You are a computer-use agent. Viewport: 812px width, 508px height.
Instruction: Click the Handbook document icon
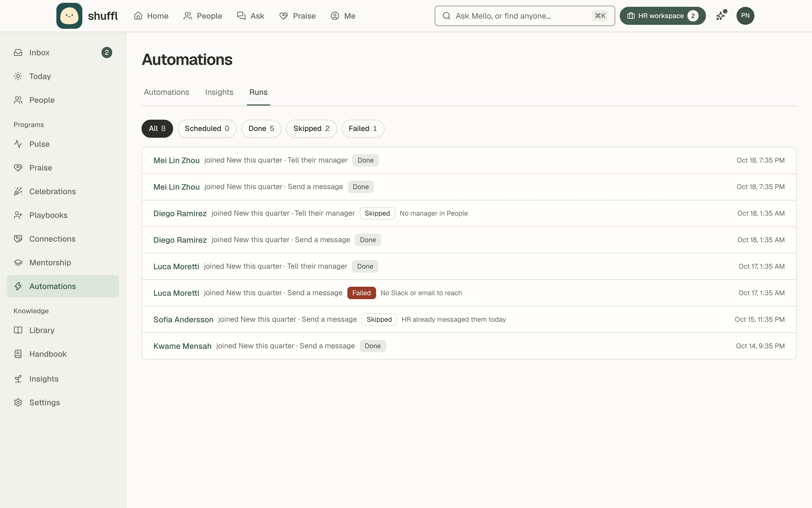point(18,354)
